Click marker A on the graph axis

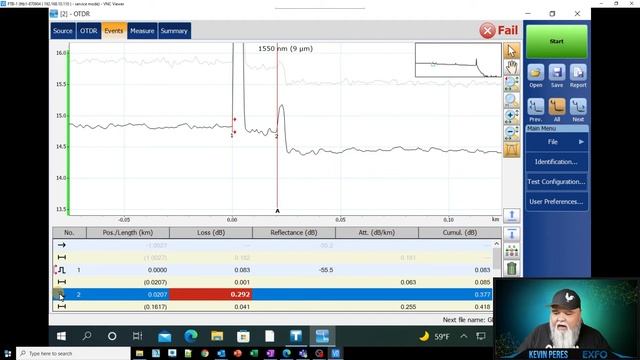pos(278,211)
